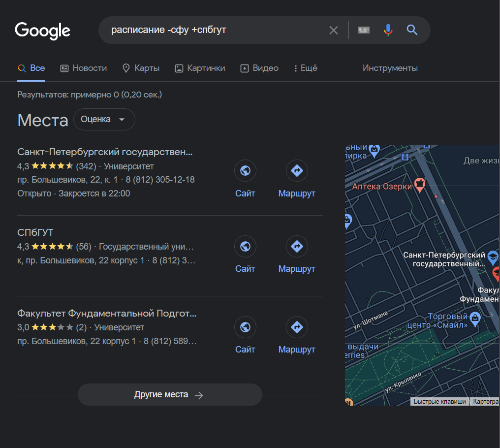The image size is (500, 448).
Task: Click Маршрут label in Факультет row
Action: pyautogui.click(x=297, y=350)
